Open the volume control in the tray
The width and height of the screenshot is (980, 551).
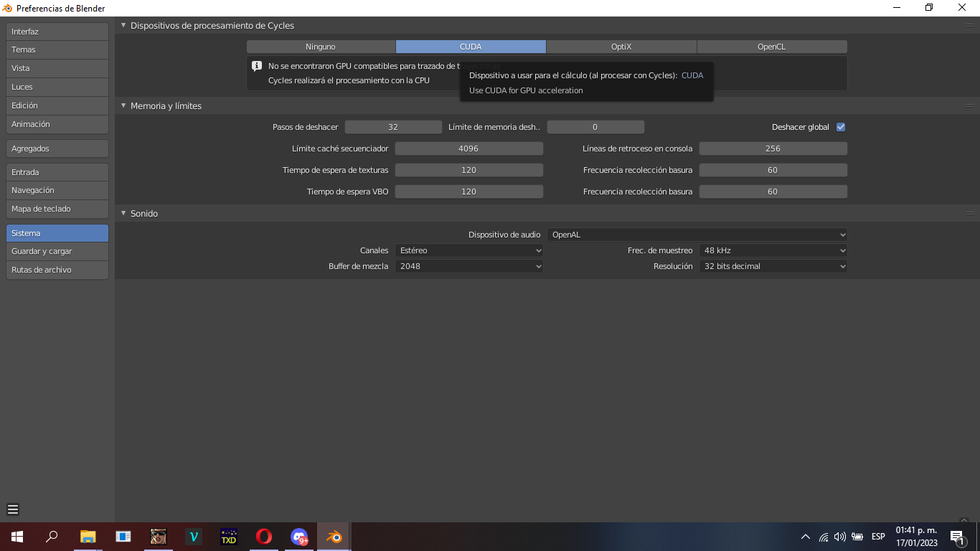[x=840, y=537]
